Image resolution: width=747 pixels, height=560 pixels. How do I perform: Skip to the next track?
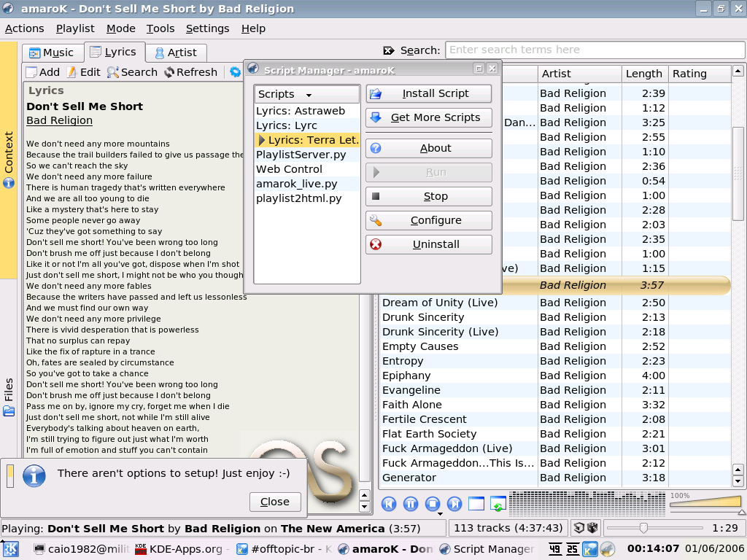[454, 504]
